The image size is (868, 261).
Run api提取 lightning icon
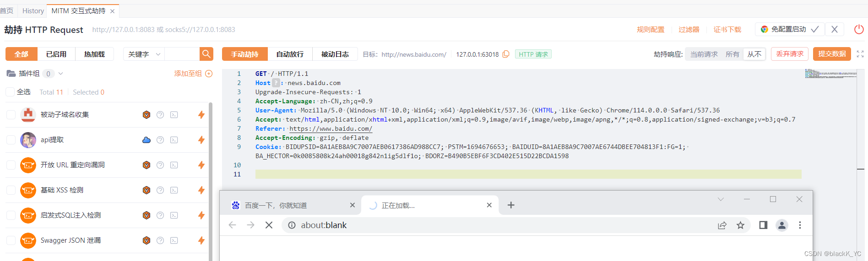[201, 140]
